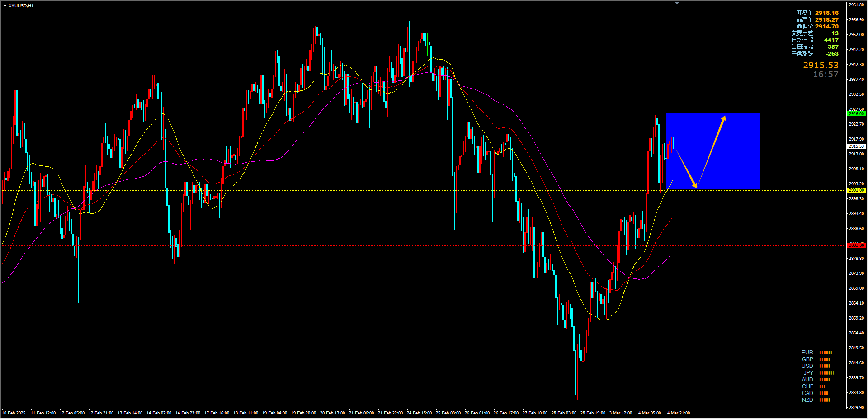Click the 4 Mar 21:00 time label
This screenshot has height=419, width=868.
click(679, 413)
